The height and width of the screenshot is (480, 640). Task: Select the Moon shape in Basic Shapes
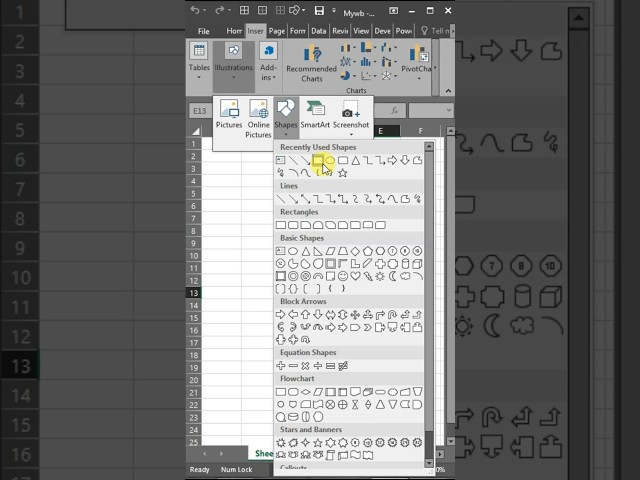click(393, 276)
